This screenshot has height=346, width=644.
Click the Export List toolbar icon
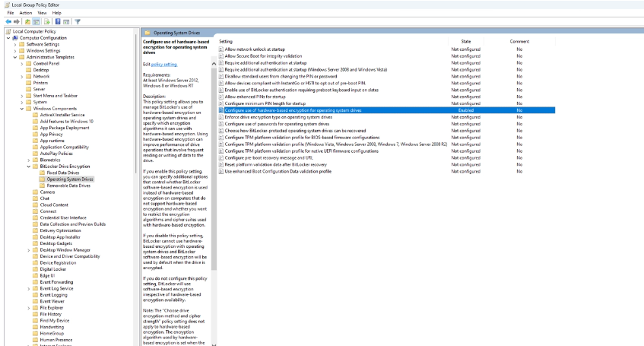pyautogui.click(x=48, y=22)
